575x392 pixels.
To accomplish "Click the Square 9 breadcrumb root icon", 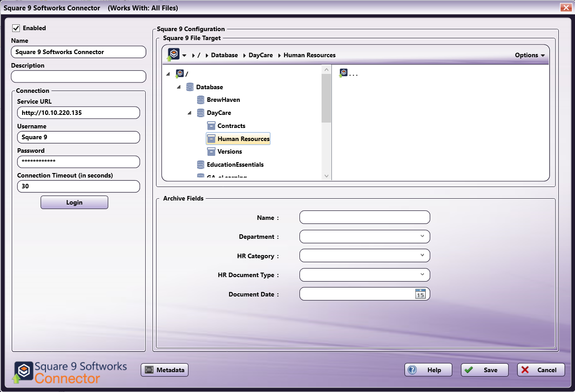I will tap(173, 55).
